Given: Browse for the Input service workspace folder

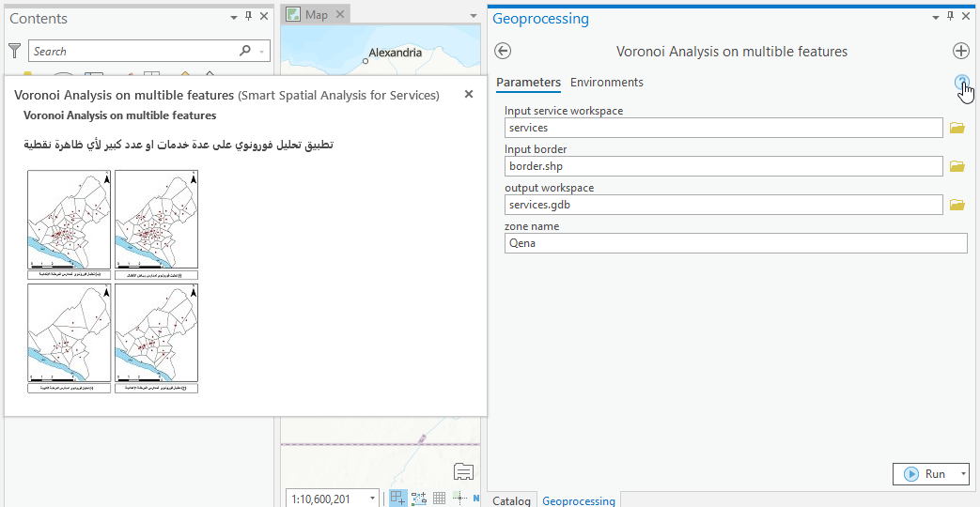Looking at the screenshot, I should pyautogui.click(x=957, y=128).
